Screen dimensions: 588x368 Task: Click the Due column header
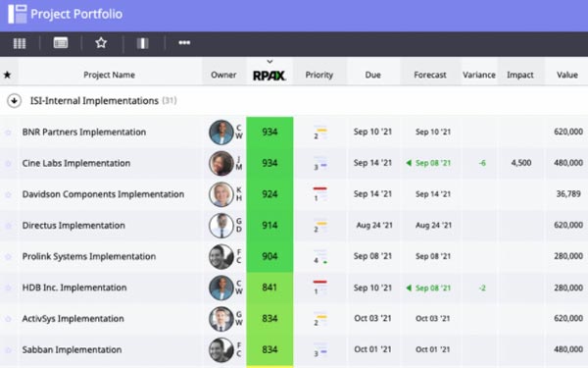[x=372, y=75]
